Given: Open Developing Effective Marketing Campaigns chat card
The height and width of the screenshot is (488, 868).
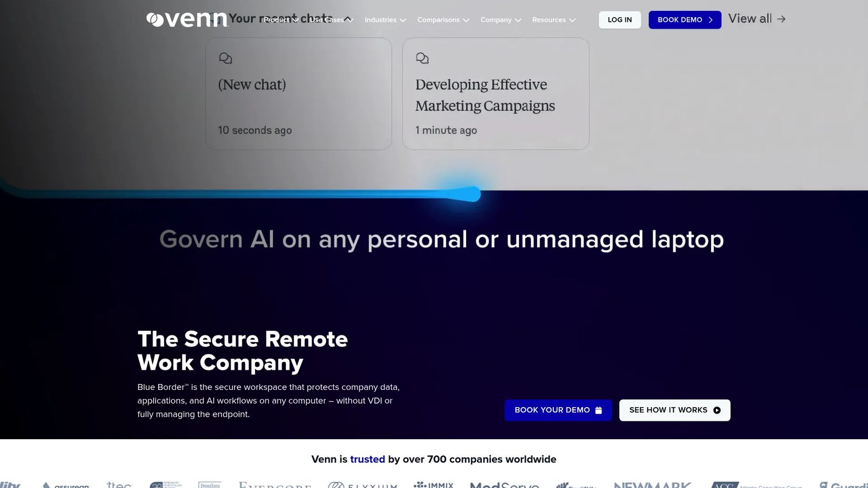Looking at the screenshot, I should pos(496,94).
